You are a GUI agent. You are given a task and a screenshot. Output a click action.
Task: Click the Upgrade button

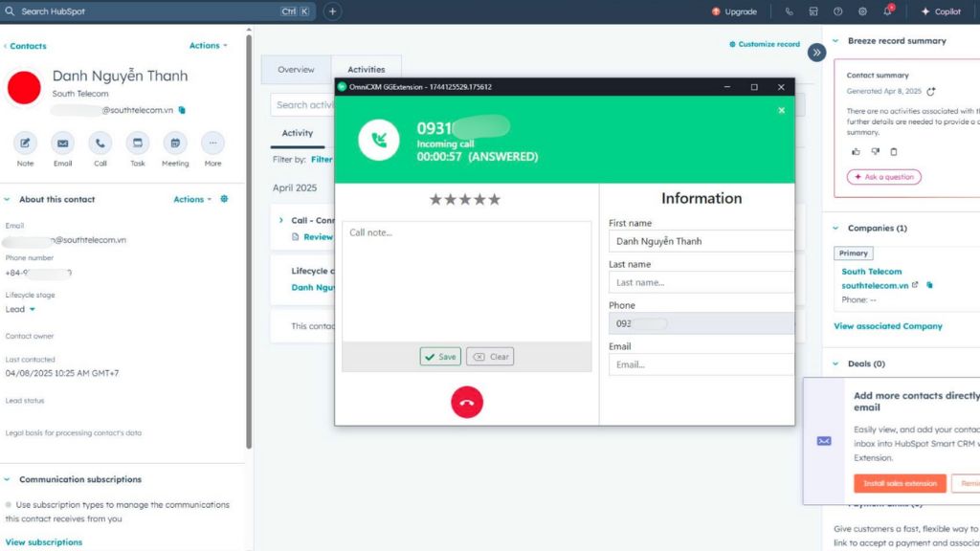click(x=734, y=11)
